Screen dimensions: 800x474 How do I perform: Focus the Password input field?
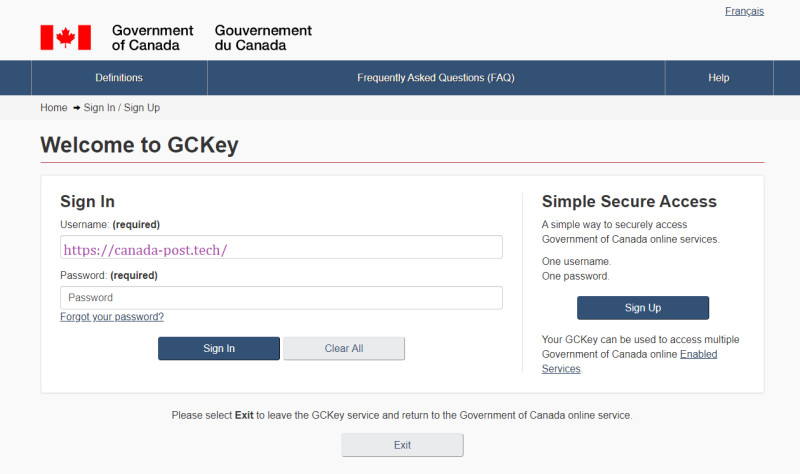tap(281, 297)
